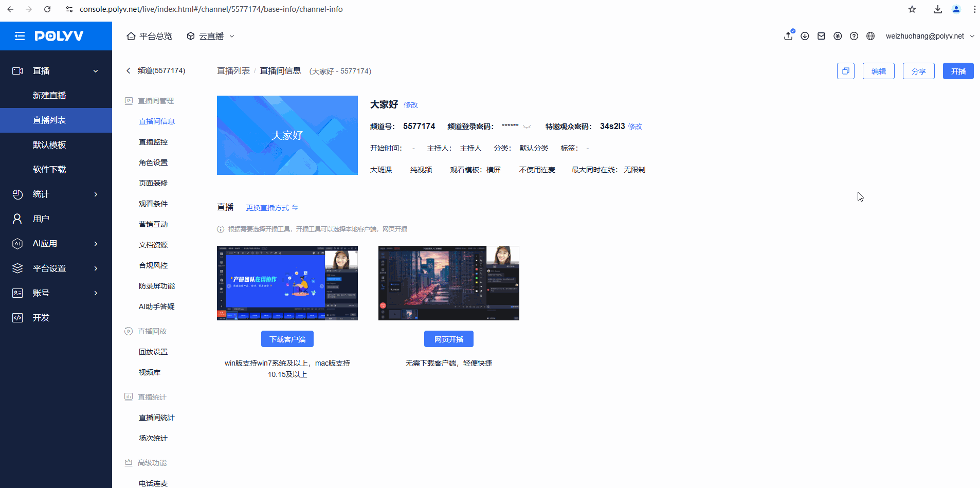Bookmark this page with the star icon
This screenshot has height=488, width=980.
click(x=912, y=9)
